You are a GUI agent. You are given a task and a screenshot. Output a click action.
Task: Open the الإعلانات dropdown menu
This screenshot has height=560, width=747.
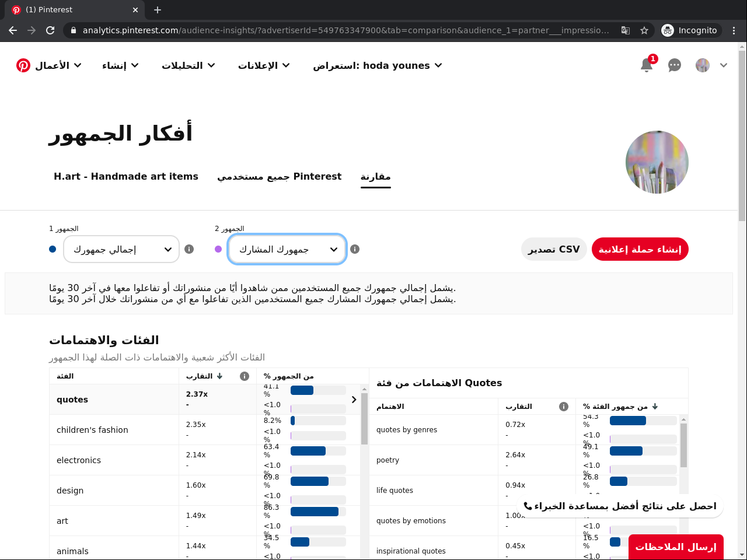pos(264,65)
